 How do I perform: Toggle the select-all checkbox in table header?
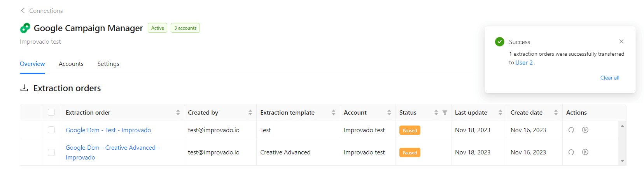click(51, 112)
